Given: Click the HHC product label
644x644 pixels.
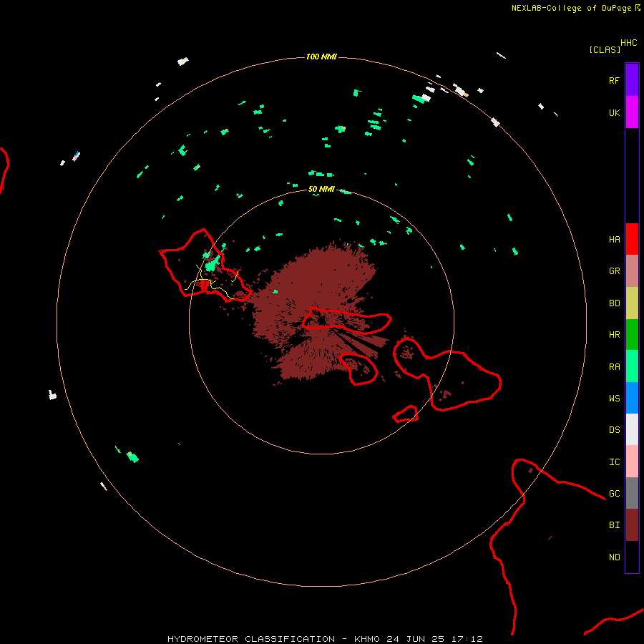Looking at the screenshot, I should point(628,43).
